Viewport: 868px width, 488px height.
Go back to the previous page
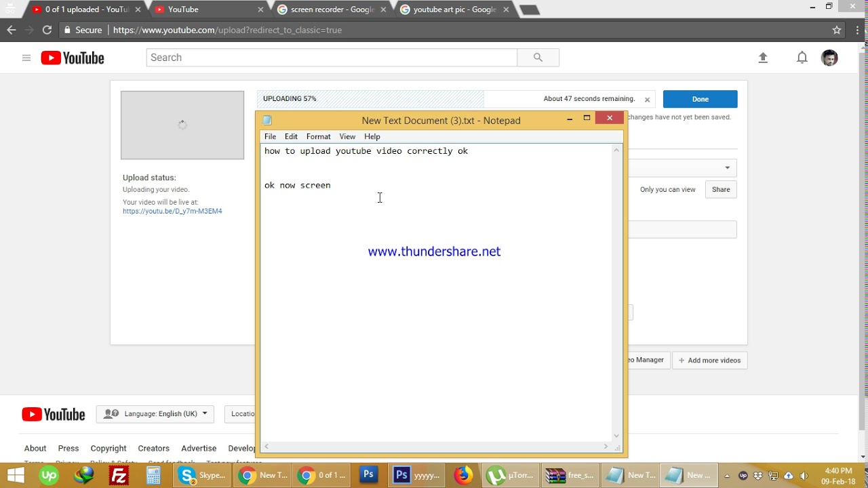(x=11, y=30)
